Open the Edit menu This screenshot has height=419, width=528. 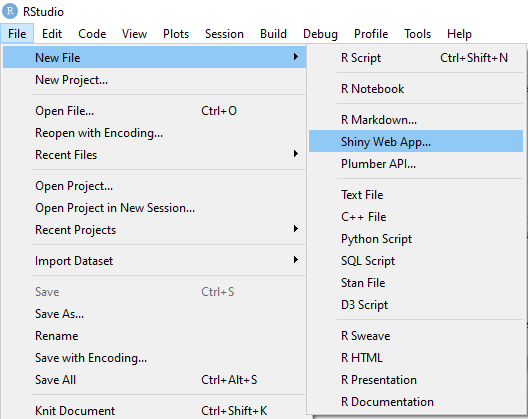(52, 34)
